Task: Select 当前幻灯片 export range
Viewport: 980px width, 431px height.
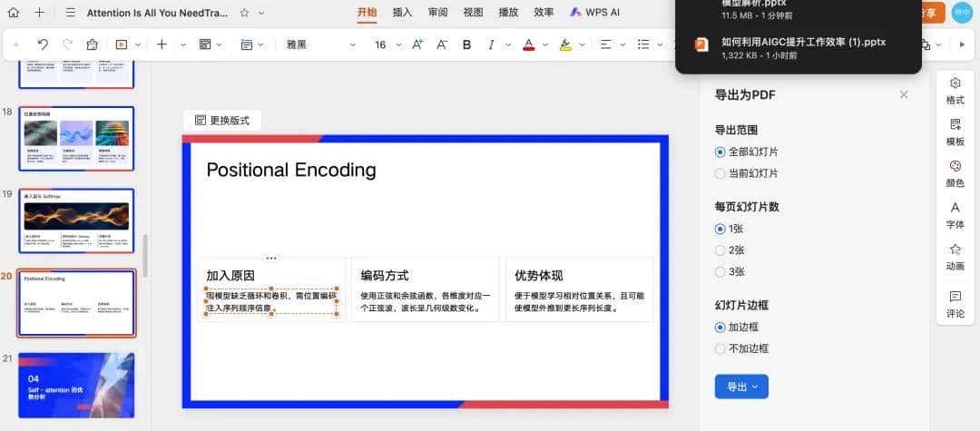Action: tap(747, 173)
